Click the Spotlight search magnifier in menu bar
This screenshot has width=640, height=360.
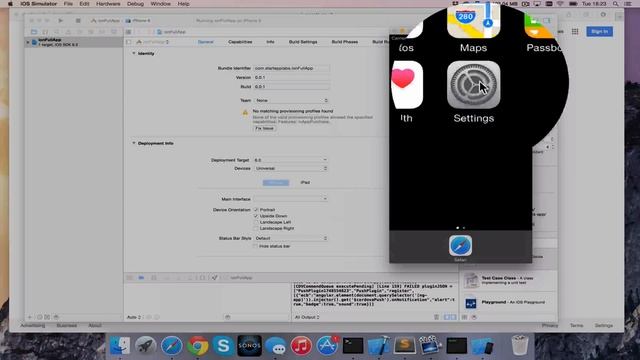click(x=616, y=4)
